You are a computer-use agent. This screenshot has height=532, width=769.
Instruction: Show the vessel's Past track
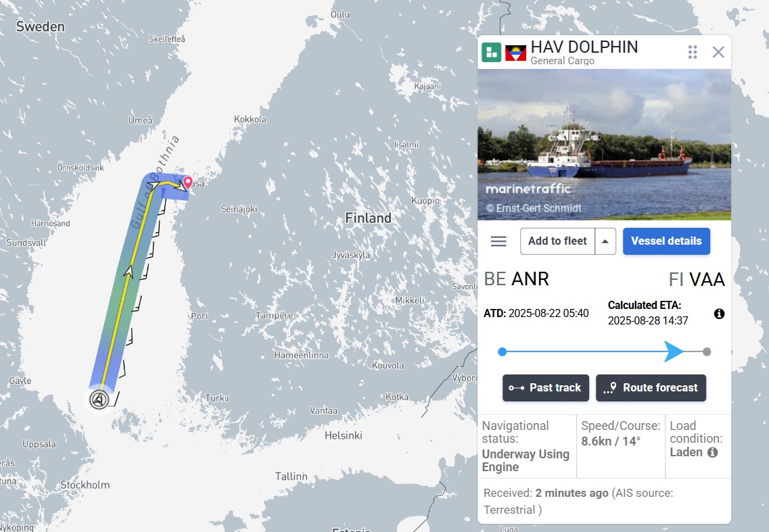546,388
